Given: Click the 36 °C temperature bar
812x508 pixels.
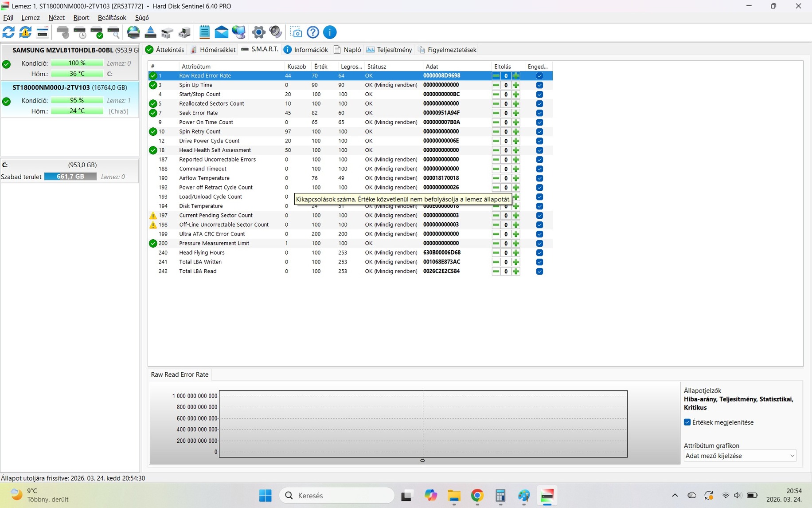Looking at the screenshot, I should (77, 74).
